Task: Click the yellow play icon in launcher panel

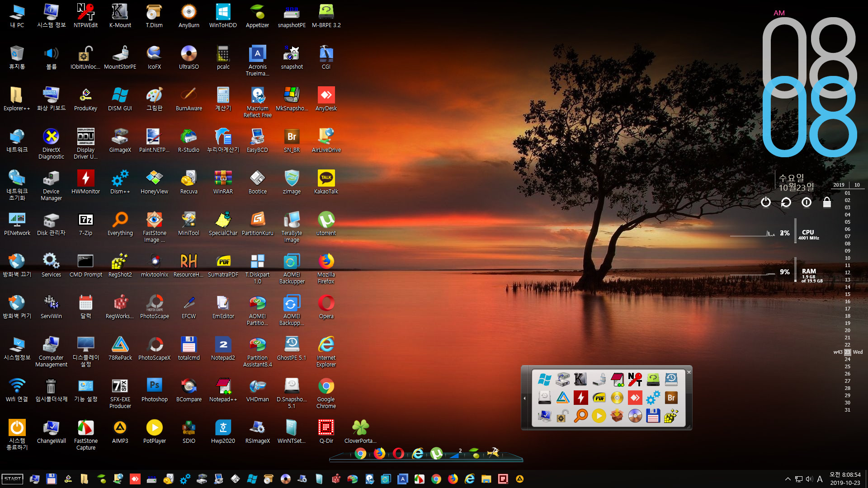Action: [599, 416]
